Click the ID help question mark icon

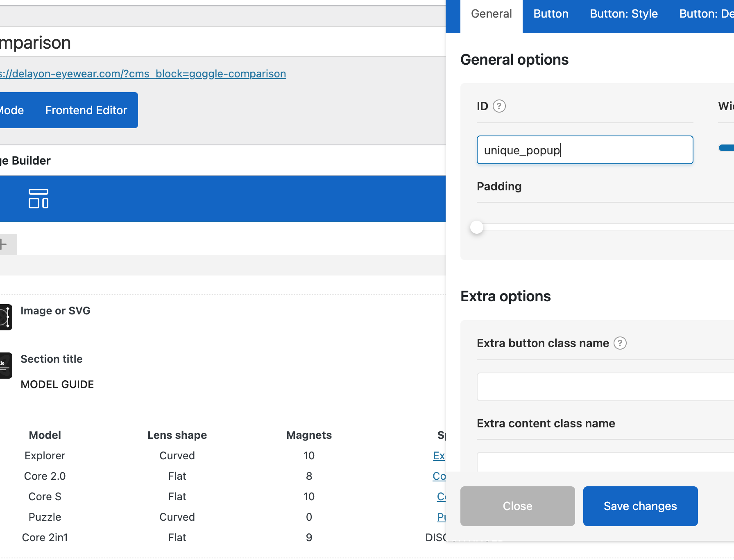(x=499, y=106)
